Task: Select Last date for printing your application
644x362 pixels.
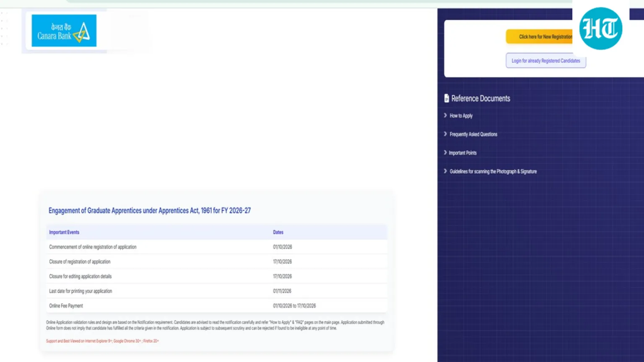Action: click(x=80, y=291)
